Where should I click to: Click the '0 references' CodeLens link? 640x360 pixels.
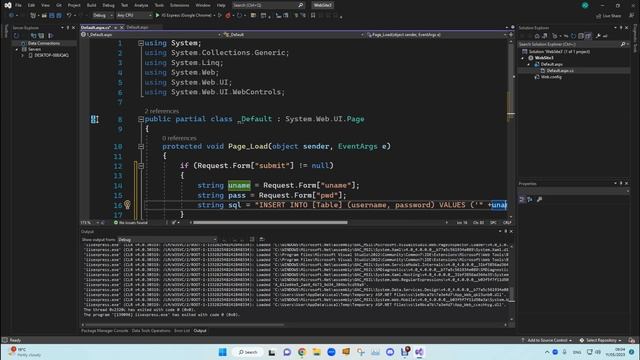pyautogui.click(x=179, y=138)
